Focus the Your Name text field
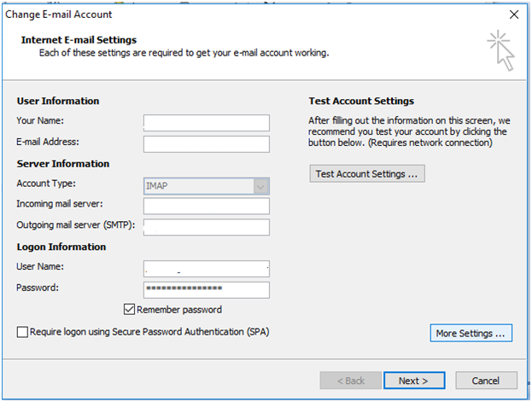The image size is (532, 402). click(x=207, y=123)
